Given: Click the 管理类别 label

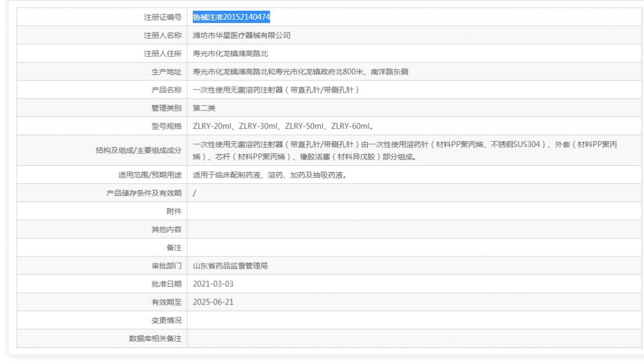Looking at the screenshot, I should [x=166, y=108].
